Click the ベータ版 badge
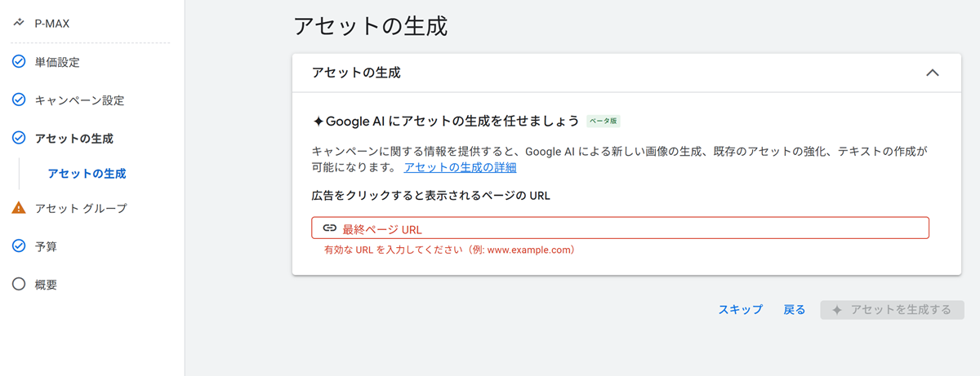Screen dimensions: 980x376 [x=604, y=122]
